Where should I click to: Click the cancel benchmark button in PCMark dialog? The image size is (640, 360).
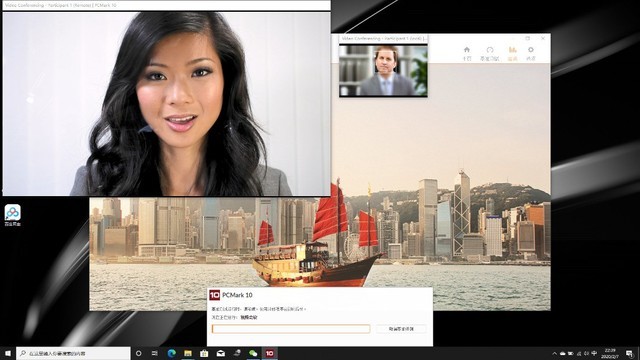[401, 329]
